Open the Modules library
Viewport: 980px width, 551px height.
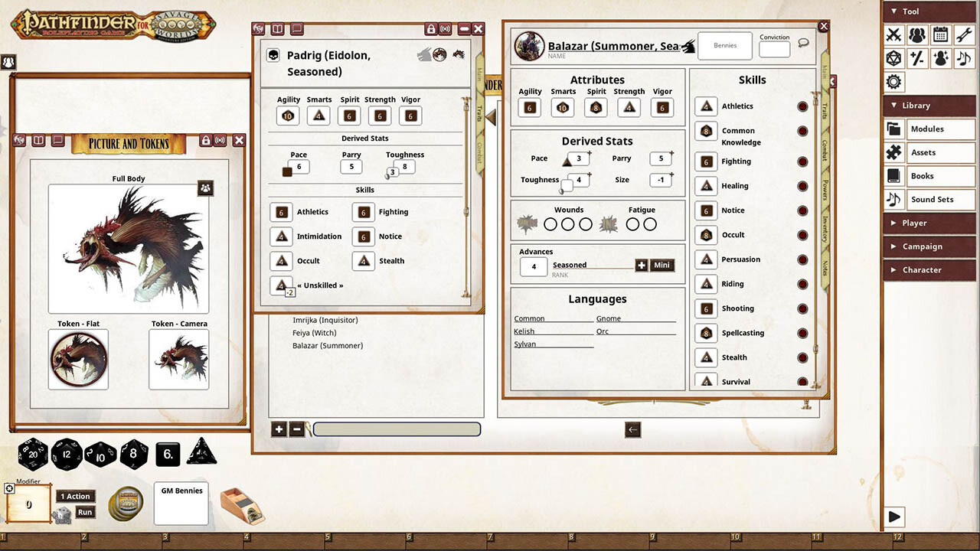point(926,129)
